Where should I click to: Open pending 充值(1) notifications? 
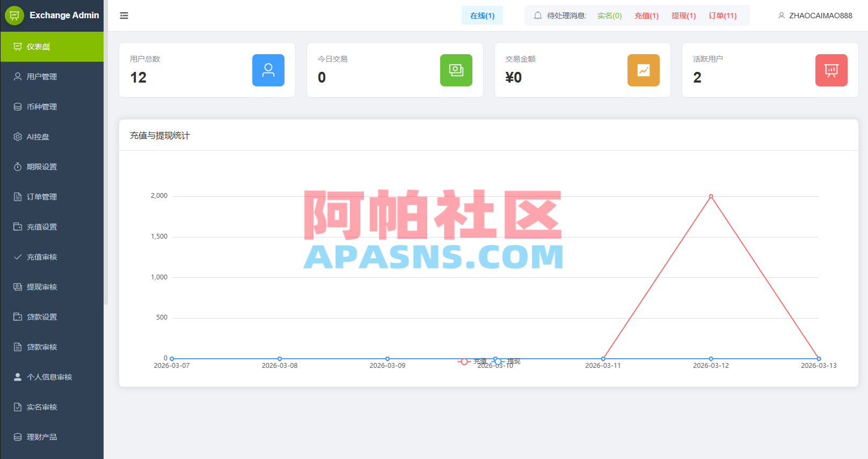point(647,16)
